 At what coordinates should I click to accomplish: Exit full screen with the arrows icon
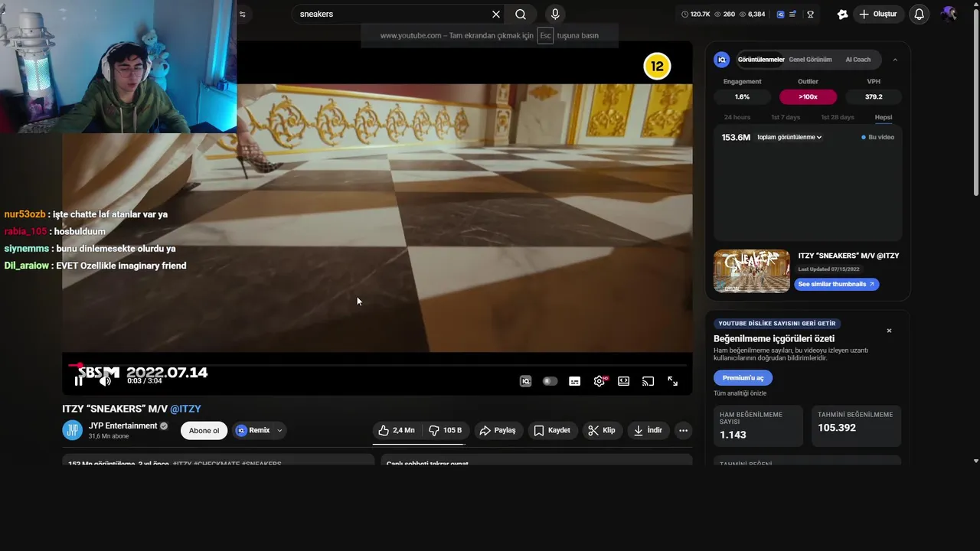pyautogui.click(x=672, y=381)
